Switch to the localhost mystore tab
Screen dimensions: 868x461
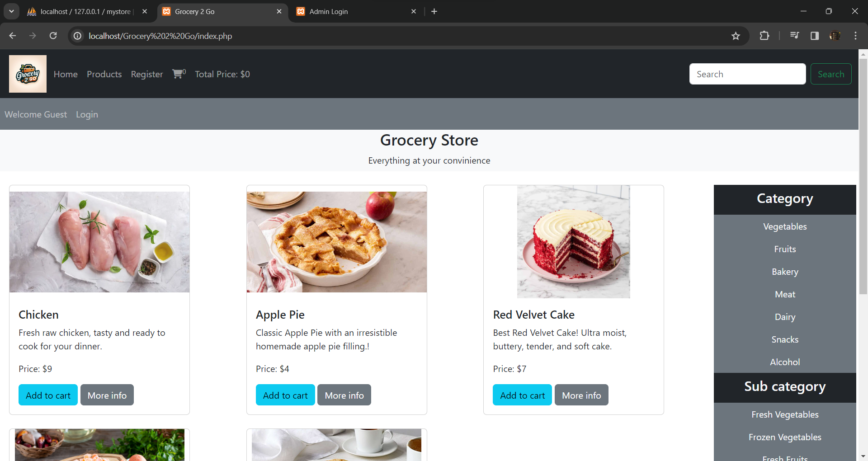tap(87, 11)
